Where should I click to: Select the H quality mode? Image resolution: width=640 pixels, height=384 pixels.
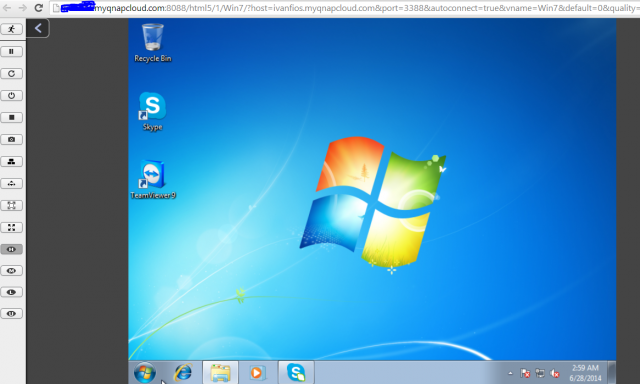click(x=11, y=249)
